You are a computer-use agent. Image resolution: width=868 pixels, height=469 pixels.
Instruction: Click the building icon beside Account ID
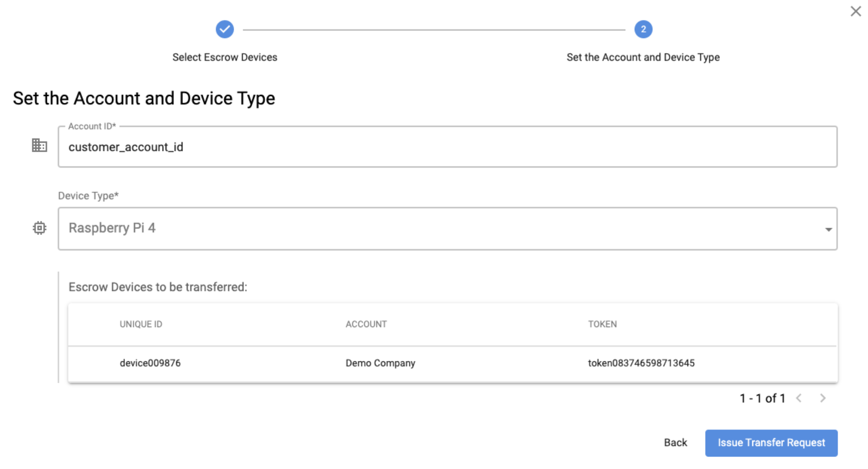pos(39,145)
